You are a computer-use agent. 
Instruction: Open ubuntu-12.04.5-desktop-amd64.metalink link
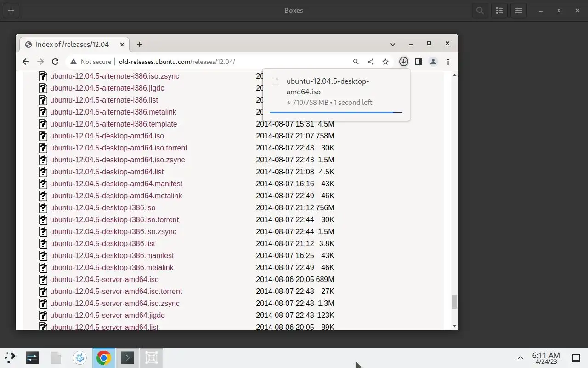pyautogui.click(x=116, y=196)
